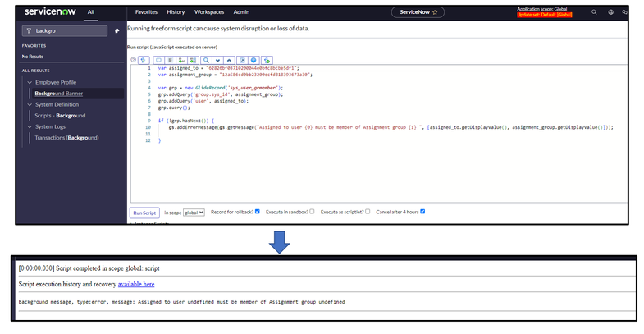
Task: Open the All menu tab
Action: 91,12
